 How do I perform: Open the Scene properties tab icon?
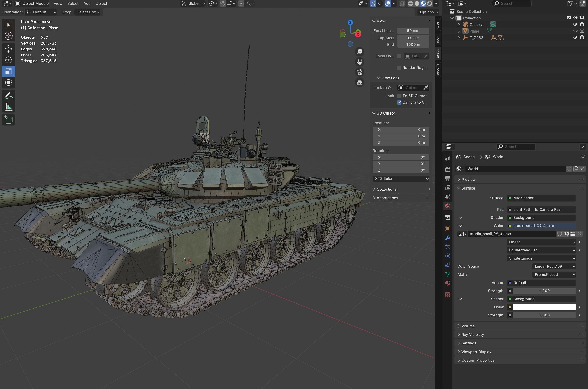click(x=447, y=197)
